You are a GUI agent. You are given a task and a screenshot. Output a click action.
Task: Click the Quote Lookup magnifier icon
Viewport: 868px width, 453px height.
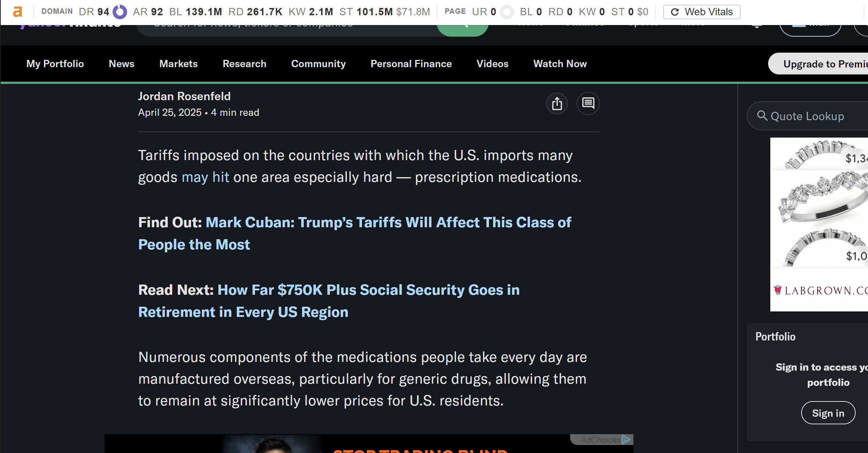point(762,116)
